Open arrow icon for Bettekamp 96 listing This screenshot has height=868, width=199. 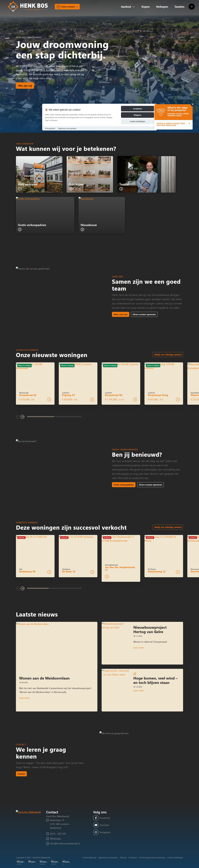(49, 572)
